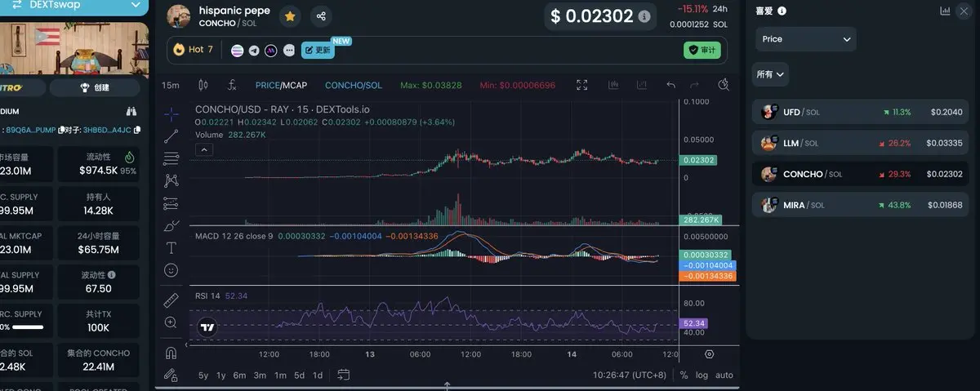The image size is (980, 391).
Task: Click the hispanic pepe token avatar
Action: point(179,16)
